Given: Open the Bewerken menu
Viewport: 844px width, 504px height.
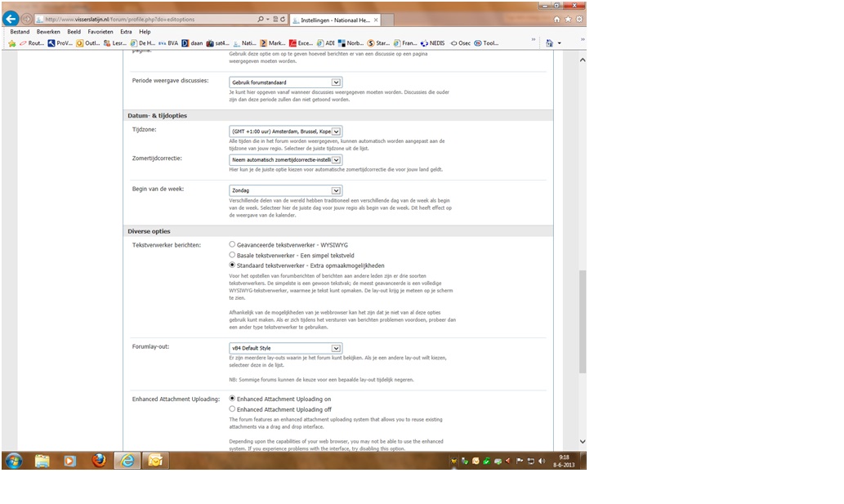Looking at the screenshot, I should click(x=48, y=32).
